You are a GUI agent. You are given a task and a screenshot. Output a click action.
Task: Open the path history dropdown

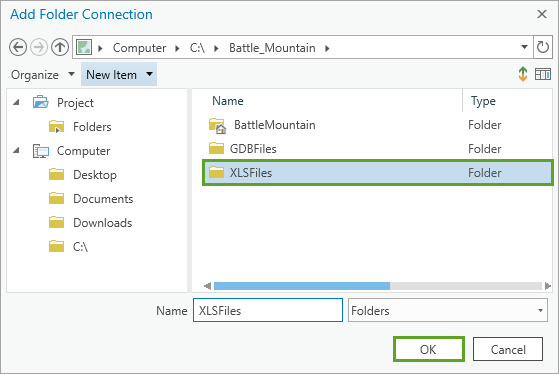coord(524,47)
